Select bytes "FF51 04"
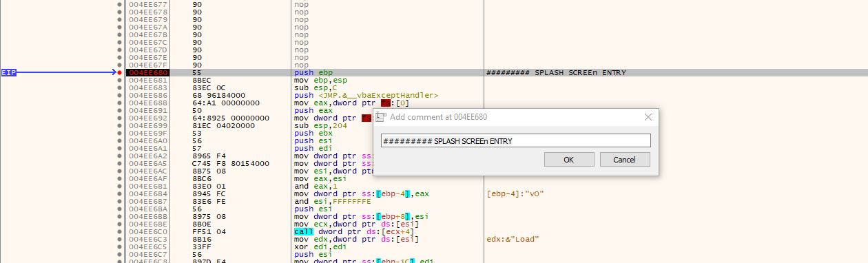Viewport: 868px width, 263px height. (x=208, y=231)
